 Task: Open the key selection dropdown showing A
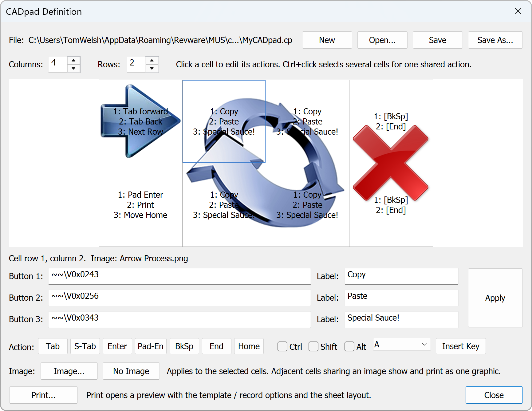pos(402,345)
